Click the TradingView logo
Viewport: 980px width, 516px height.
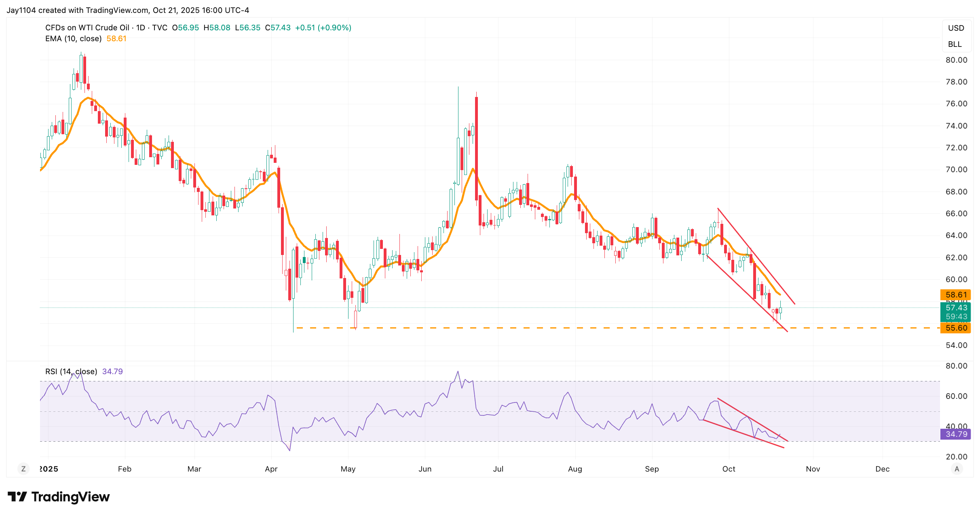pos(59,497)
